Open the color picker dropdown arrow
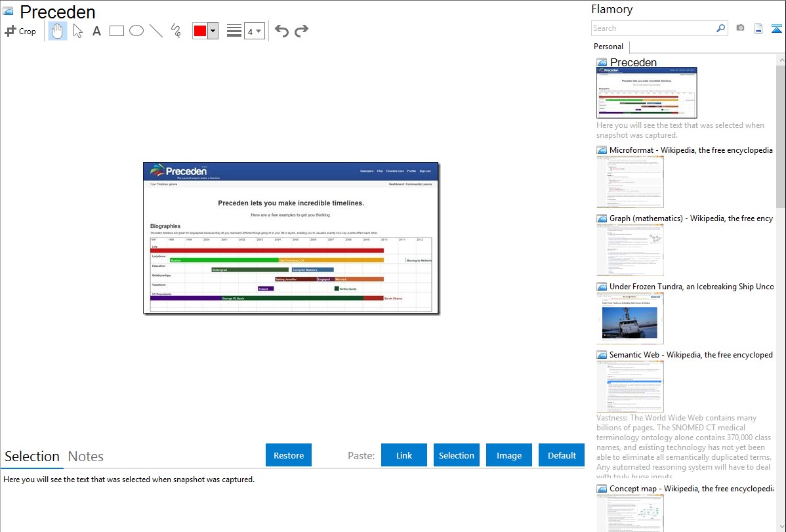 click(213, 31)
